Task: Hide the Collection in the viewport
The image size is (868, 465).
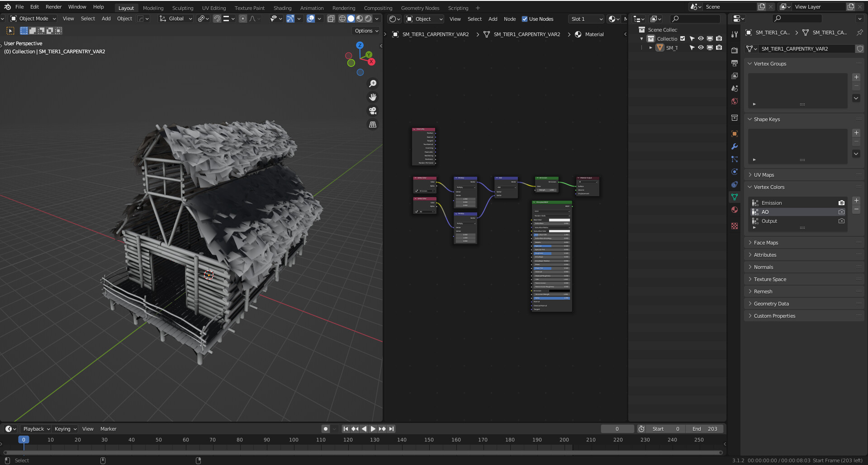Action: [x=701, y=38]
